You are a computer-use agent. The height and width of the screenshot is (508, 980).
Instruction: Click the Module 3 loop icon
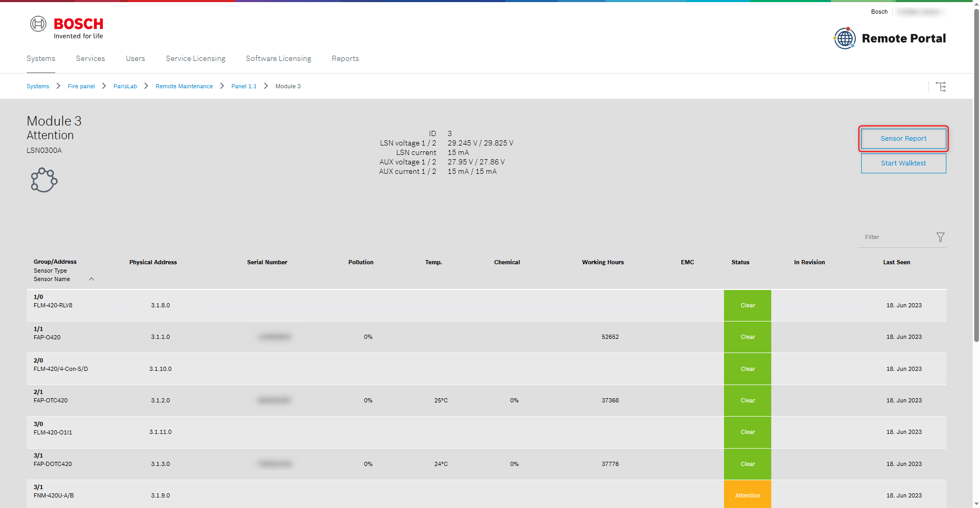pyautogui.click(x=44, y=180)
